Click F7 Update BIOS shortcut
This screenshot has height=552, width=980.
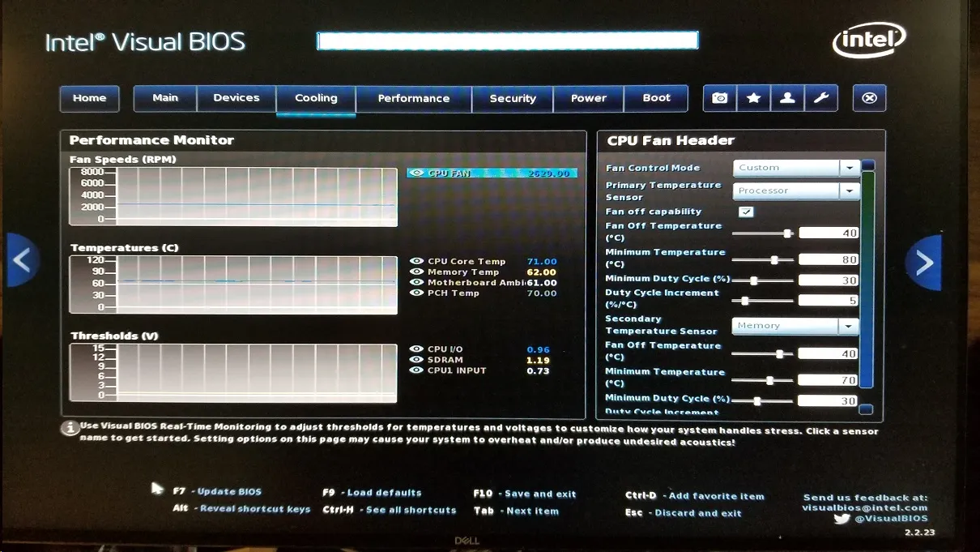(217, 491)
